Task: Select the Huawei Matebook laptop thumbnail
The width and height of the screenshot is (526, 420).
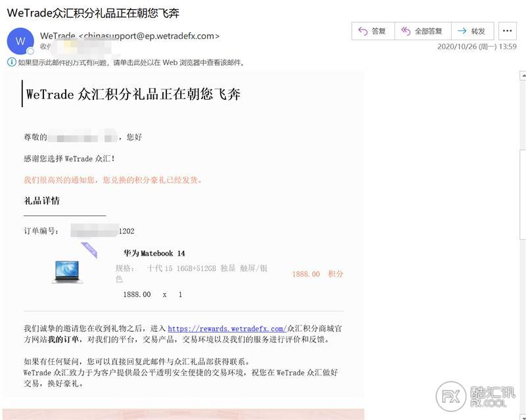Action: [x=67, y=271]
